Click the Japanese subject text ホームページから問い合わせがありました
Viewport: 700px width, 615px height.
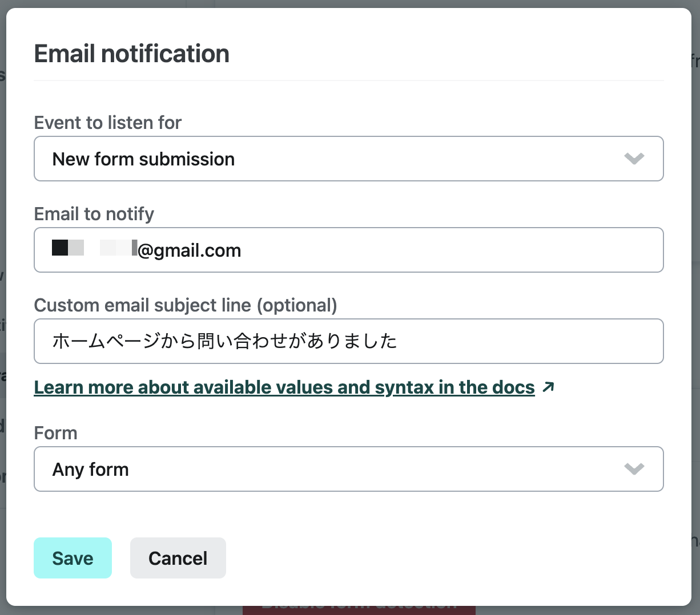coord(224,341)
